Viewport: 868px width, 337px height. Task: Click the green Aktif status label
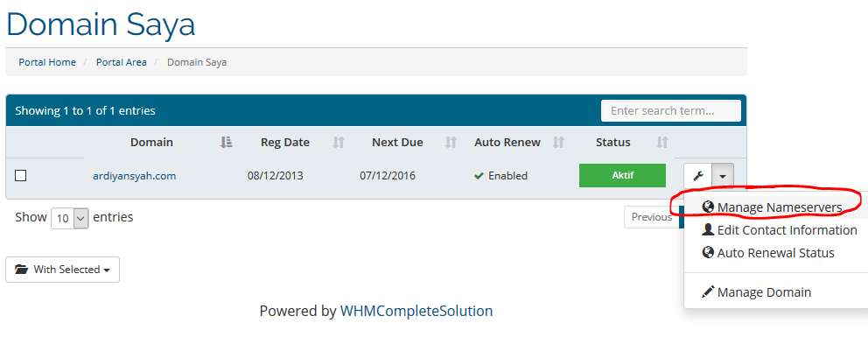point(622,175)
